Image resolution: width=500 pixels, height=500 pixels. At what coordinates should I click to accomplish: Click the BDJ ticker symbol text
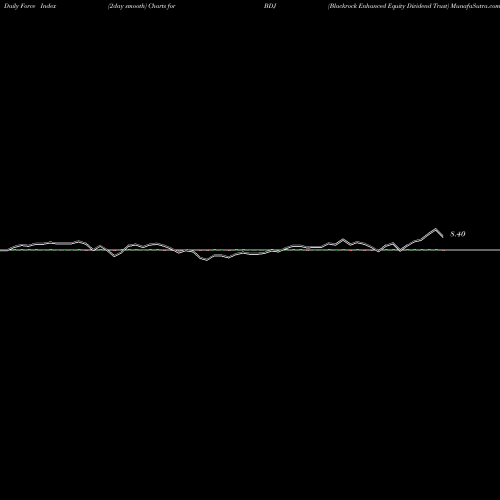tap(270, 6)
